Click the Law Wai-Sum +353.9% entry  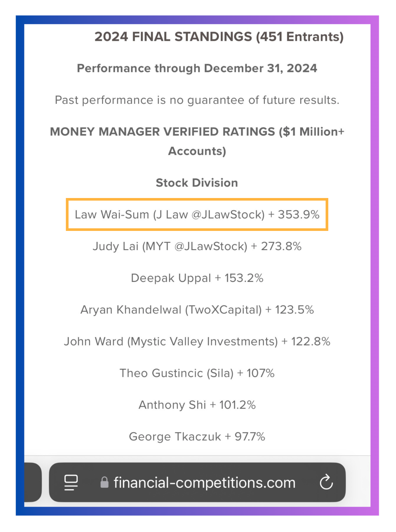tap(197, 215)
